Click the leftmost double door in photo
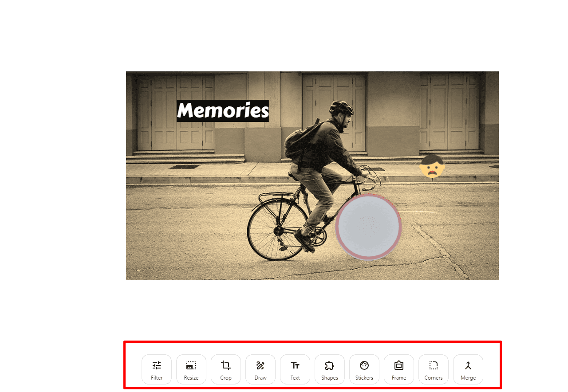 pos(176,112)
